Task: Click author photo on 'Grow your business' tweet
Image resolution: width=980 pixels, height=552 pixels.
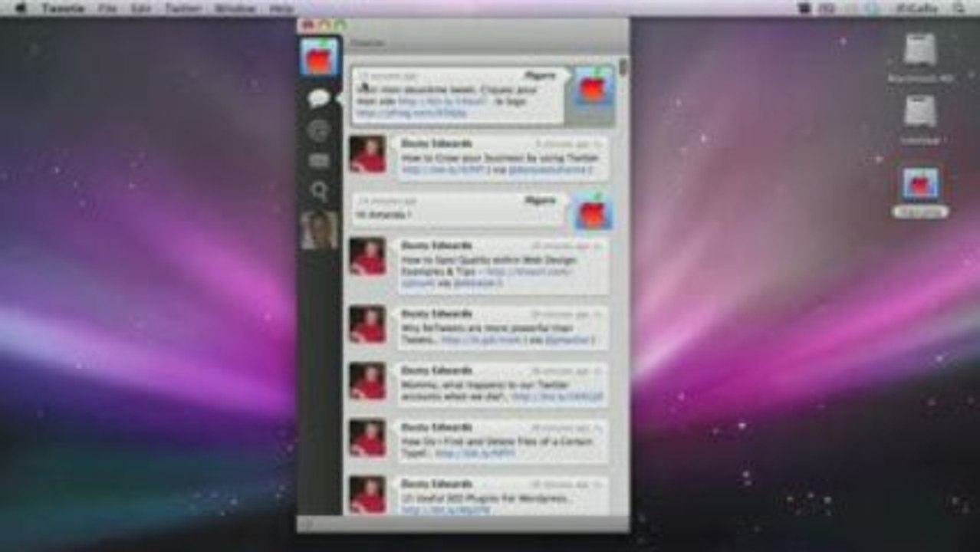Action: 367,155
